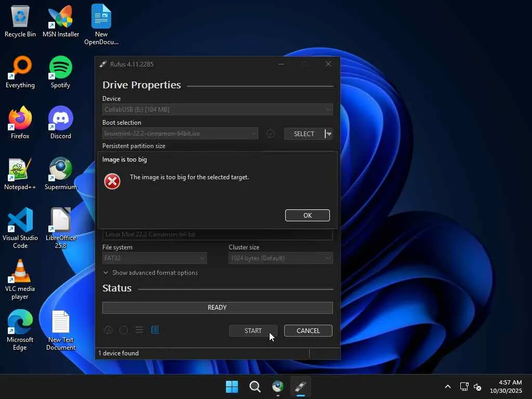Click the Volume label input field
Screen dimensions: 532x399
click(218, 234)
